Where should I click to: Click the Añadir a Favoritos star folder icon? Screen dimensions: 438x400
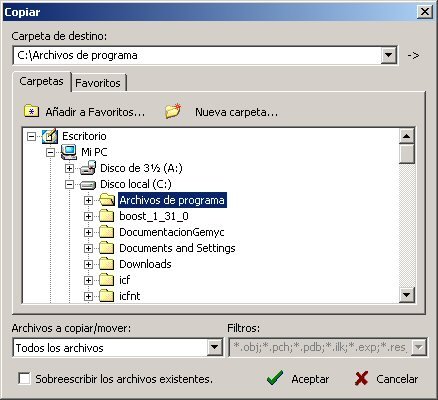(32, 111)
